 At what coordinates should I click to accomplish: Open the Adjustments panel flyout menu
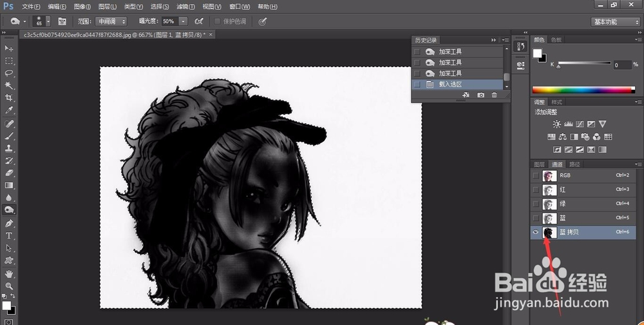[638, 102]
